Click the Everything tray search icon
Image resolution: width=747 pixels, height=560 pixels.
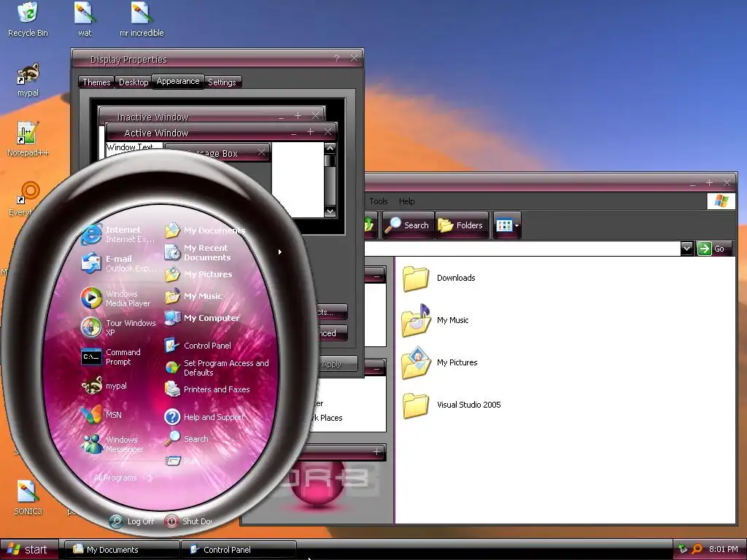click(697, 549)
